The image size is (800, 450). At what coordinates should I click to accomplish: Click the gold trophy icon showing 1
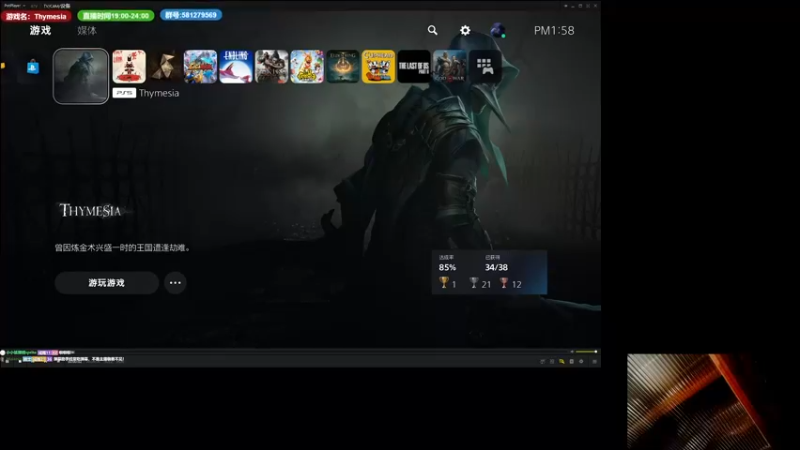[x=444, y=282]
